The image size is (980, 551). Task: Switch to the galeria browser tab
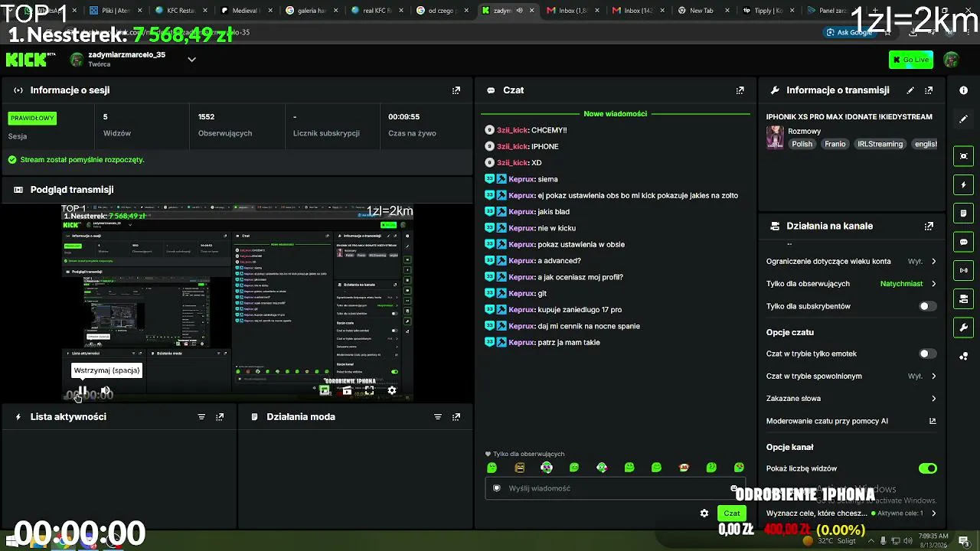tap(311, 11)
